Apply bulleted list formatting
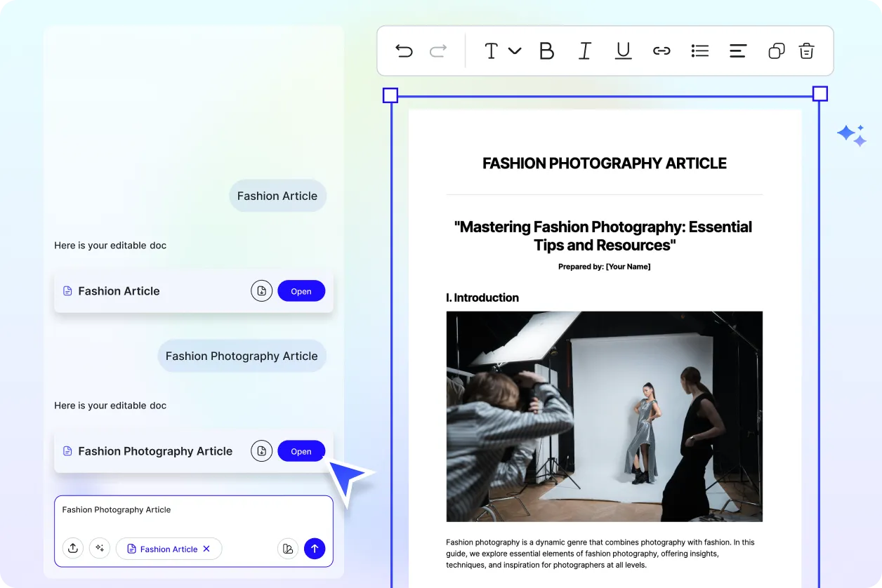 pyautogui.click(x=699, y=51)
